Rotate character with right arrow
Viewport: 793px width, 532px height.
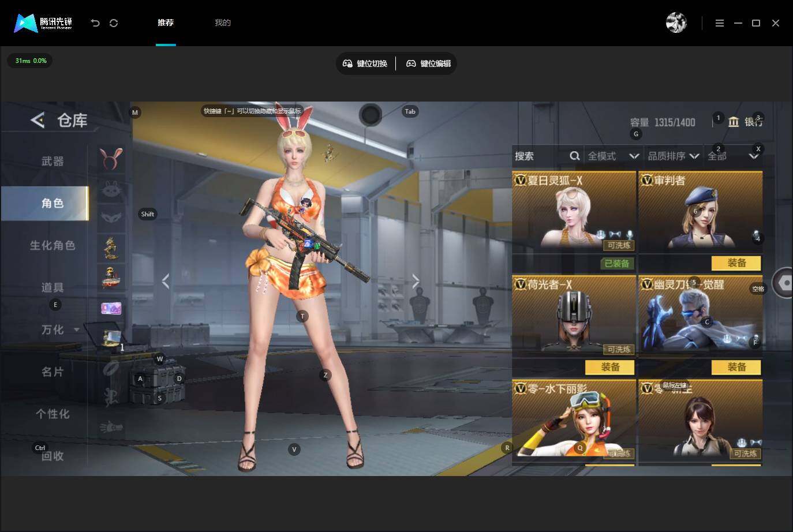416,281
